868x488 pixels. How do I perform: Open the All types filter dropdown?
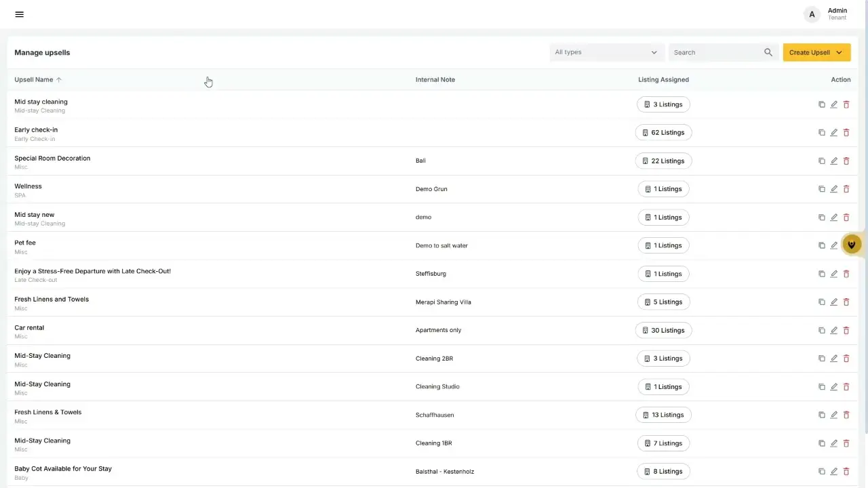click(606, 52)
